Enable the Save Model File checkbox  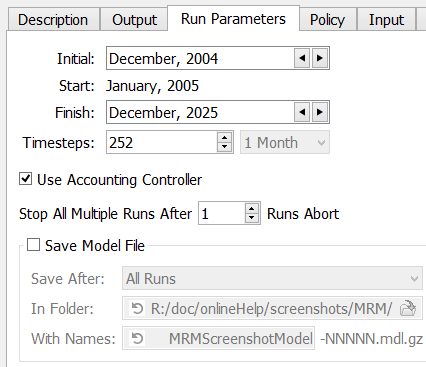point(33,245)
